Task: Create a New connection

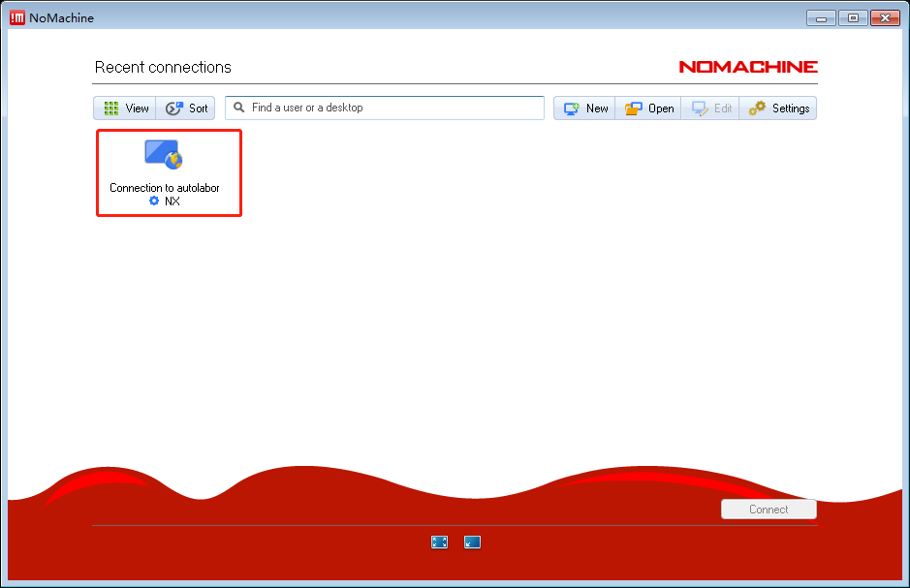Action: click(x=585, y=108)
